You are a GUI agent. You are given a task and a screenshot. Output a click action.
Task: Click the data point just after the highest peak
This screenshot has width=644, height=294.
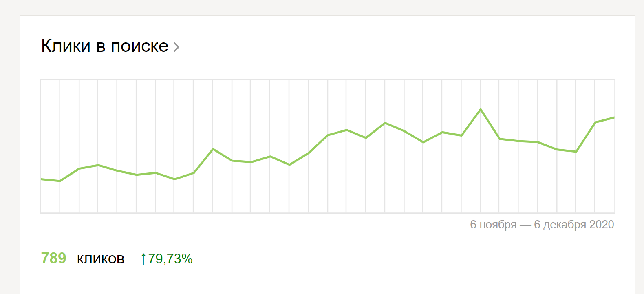(x=500, y=139)
